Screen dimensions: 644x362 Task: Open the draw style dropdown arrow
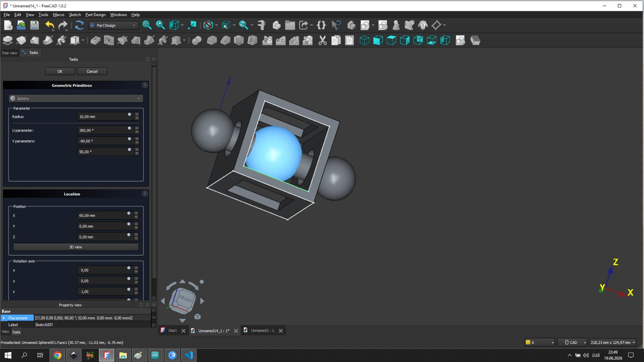[x=217, y=25]
